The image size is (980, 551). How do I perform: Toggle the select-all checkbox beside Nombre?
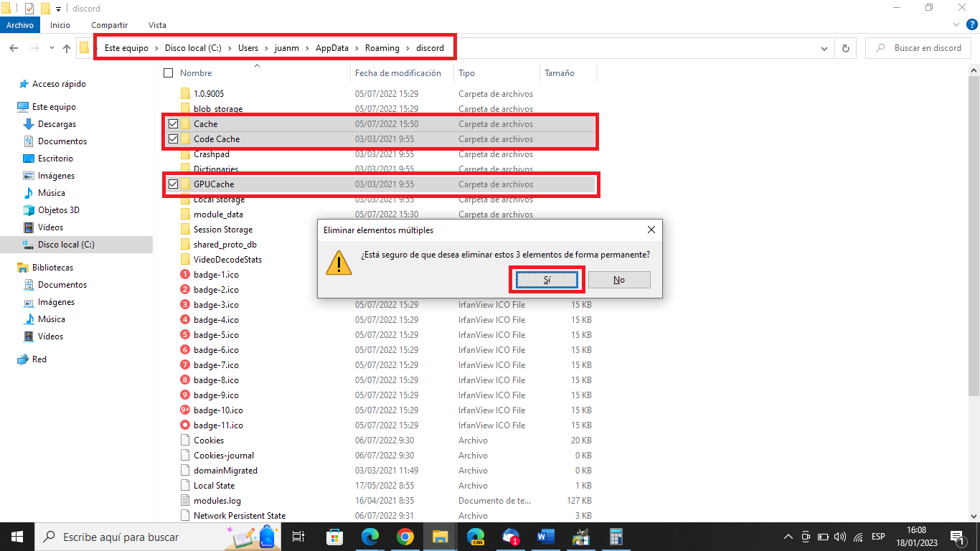point(169,72)
